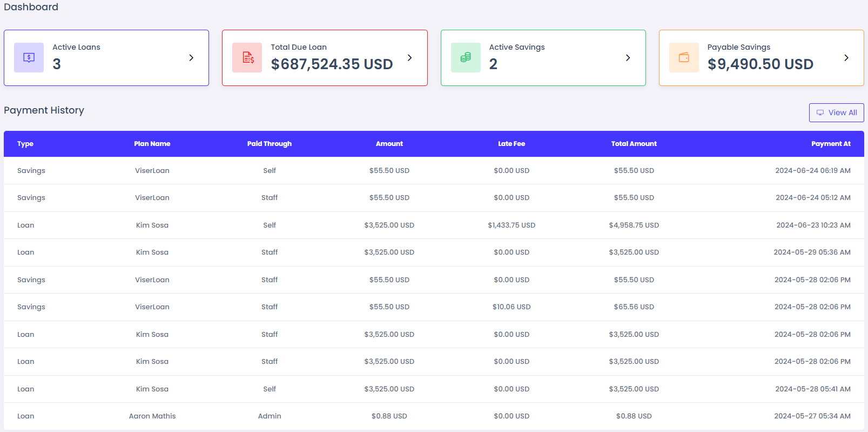Click the monitor icon in View All

[820, 112]
